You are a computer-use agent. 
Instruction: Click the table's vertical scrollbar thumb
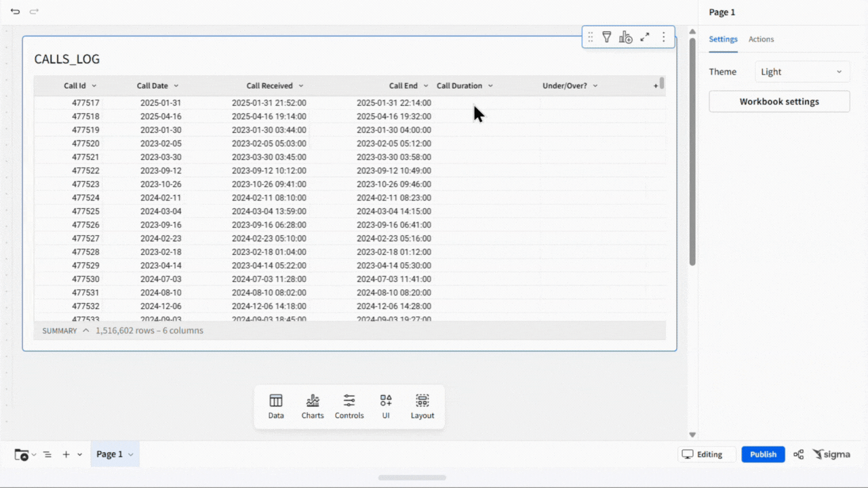click(x=662, y=83)
